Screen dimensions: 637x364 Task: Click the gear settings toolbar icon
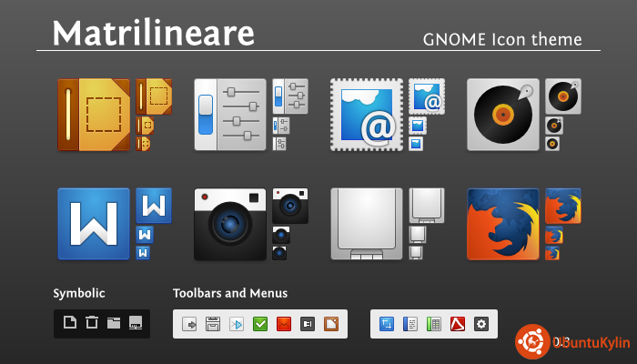pos(481,323)
